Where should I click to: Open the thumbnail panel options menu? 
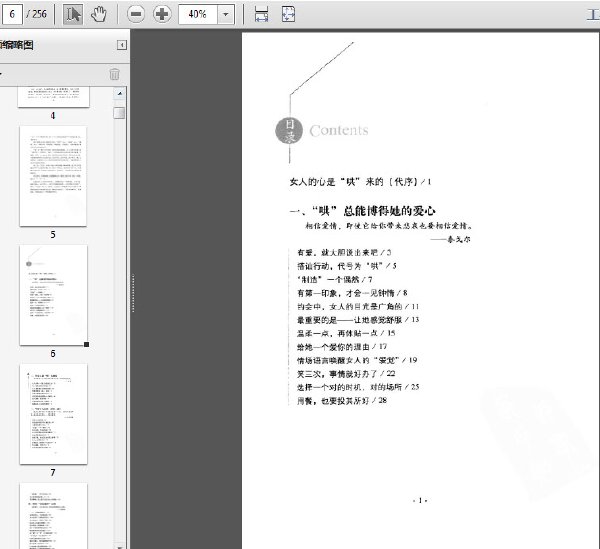coord(3,74)
